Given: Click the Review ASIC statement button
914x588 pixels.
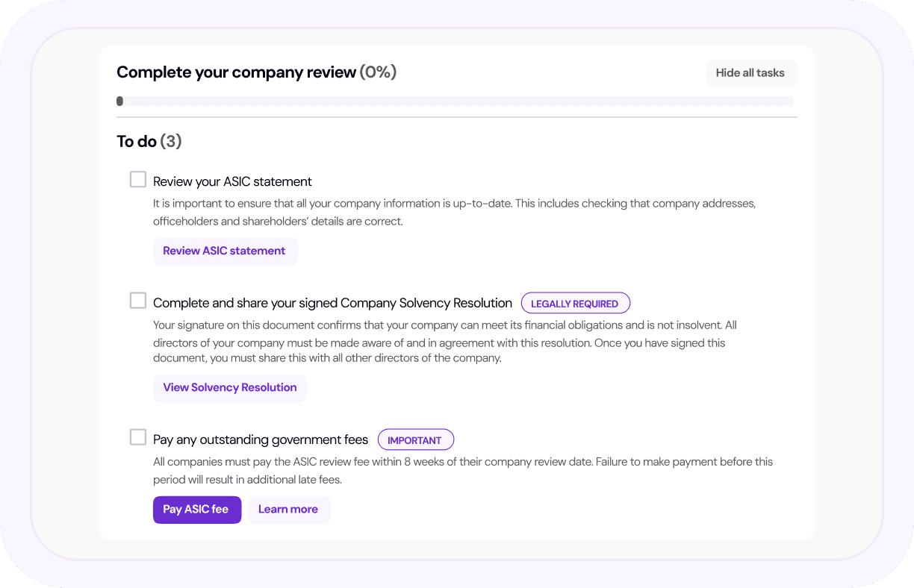Looking at the screenshot, I should (225, 251).
